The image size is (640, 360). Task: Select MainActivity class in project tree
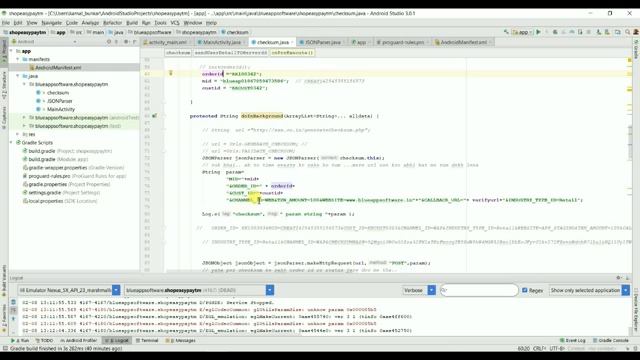coord(61,109)
